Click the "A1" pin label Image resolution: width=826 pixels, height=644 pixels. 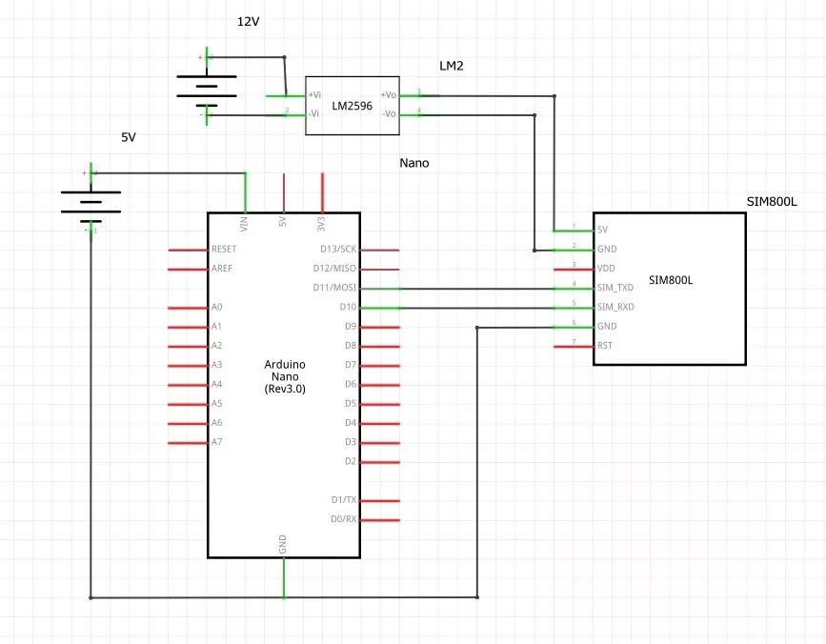(216, 327)
